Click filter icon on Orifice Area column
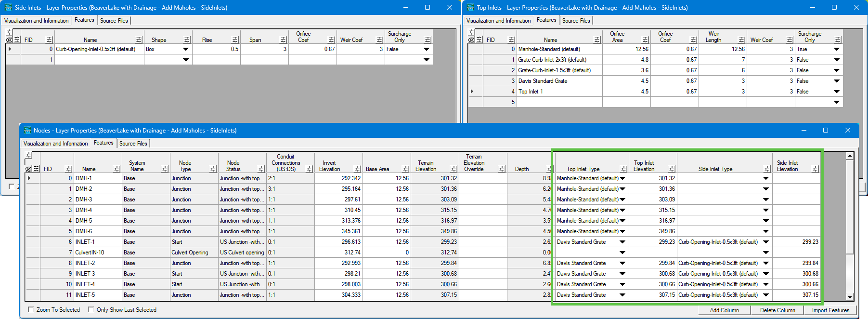This screenshot has height=319, width=868. coord(645,40)
